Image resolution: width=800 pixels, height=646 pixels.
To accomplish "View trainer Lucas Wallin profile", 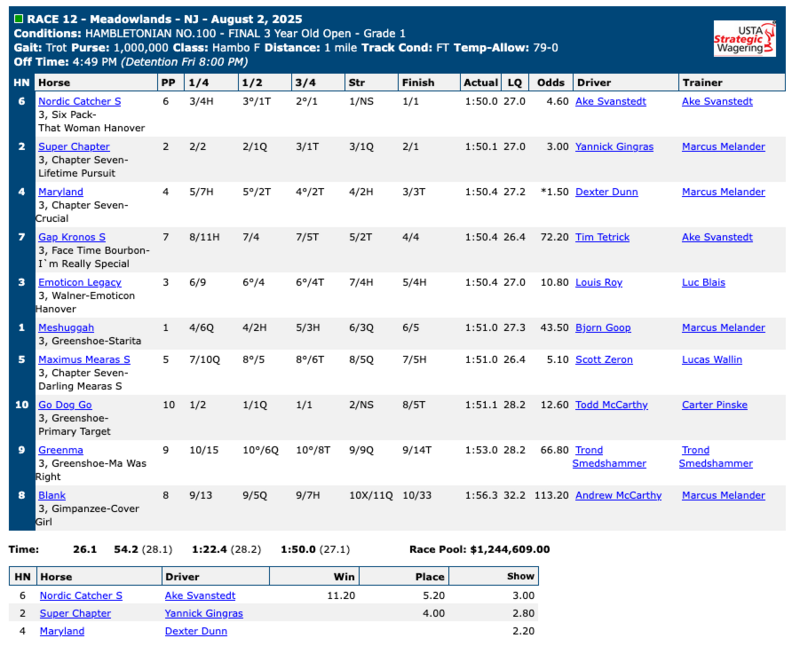I will [x=714, y=359].
